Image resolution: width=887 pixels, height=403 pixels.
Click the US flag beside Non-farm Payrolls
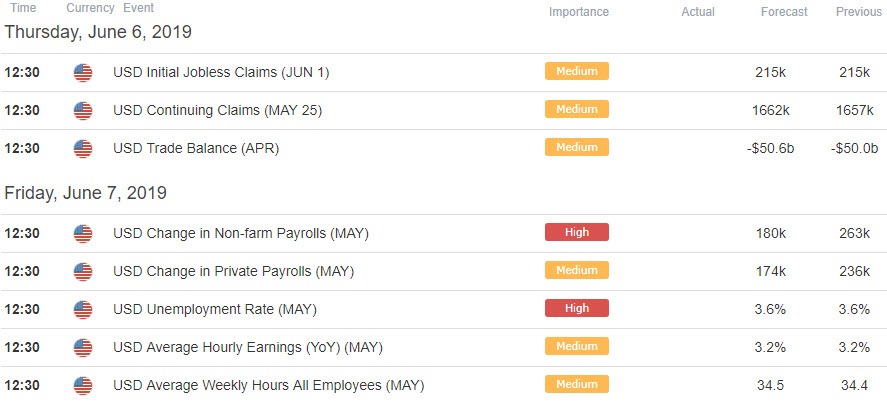83,233
